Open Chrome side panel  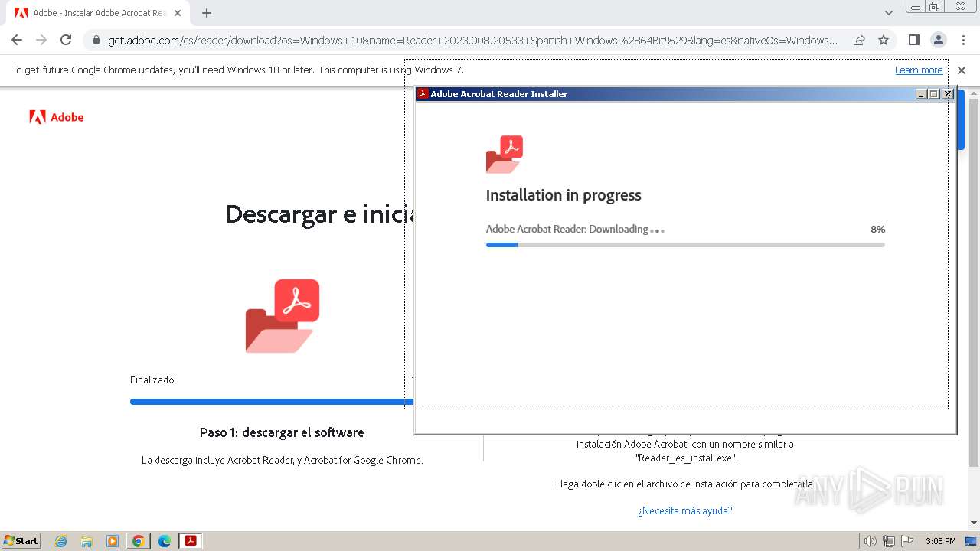(913, 40)
